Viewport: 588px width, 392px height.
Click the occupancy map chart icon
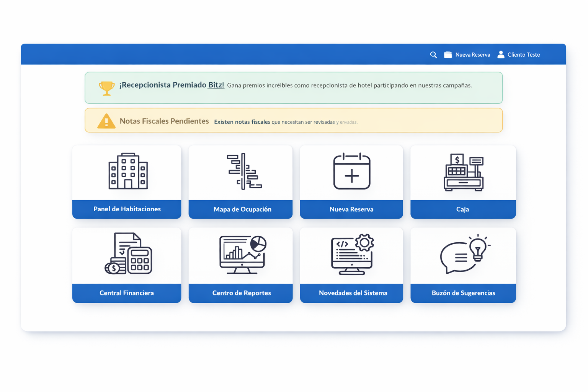pos(243,171)
